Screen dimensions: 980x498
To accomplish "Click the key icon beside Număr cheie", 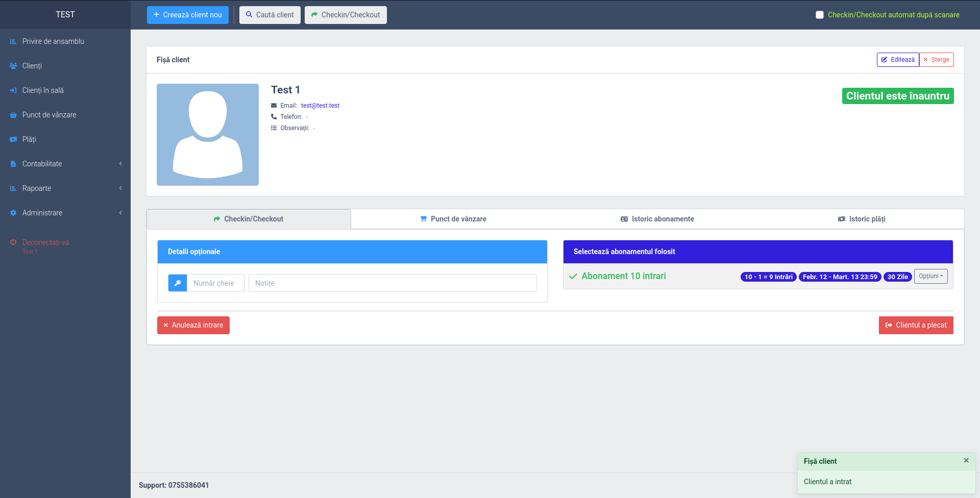I will 178,283.
